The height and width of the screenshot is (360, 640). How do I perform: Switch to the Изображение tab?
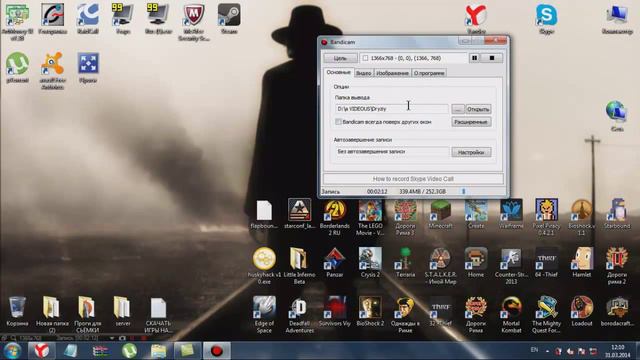coord(392,73)
